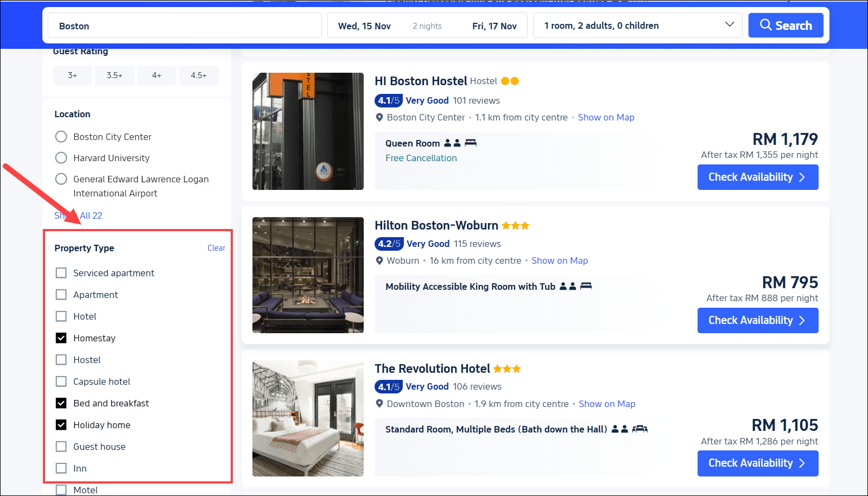868x496 pixels.
Task: Click the guests icon for Standard Room
Action: tap(620, 429)
